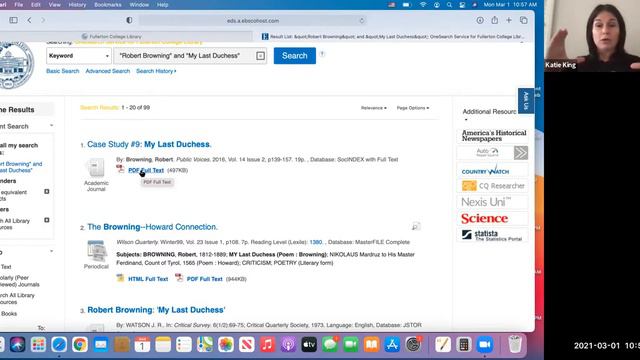
Task: Collapse the Limit To section arrow
Action: 51,251
